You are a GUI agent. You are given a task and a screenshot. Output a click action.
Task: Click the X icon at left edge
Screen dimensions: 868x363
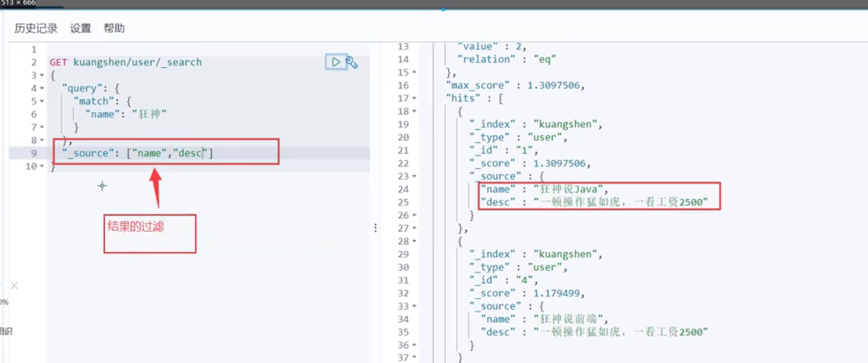tap(15, 286)
